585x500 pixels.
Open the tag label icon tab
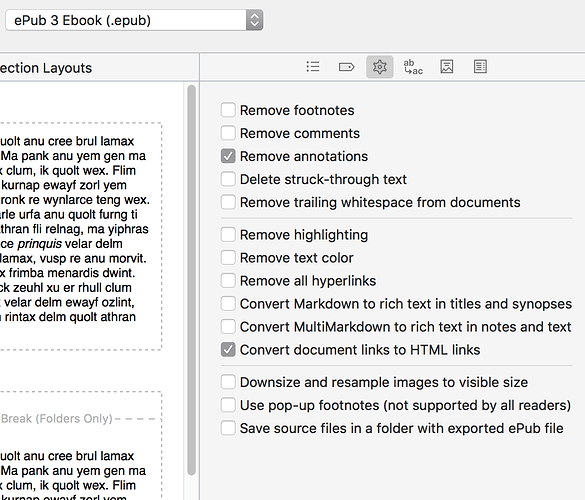pyautogui.click(x=346, y=67)
